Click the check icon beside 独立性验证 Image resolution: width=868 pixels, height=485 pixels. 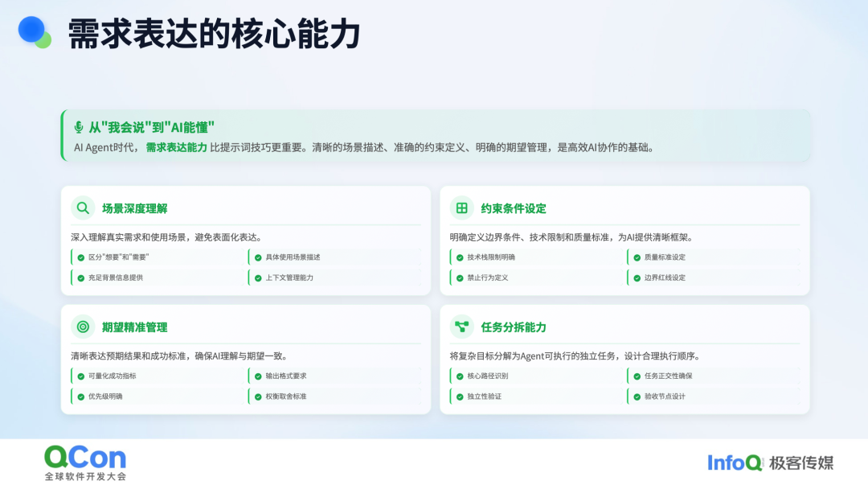(x=460, y=397)
